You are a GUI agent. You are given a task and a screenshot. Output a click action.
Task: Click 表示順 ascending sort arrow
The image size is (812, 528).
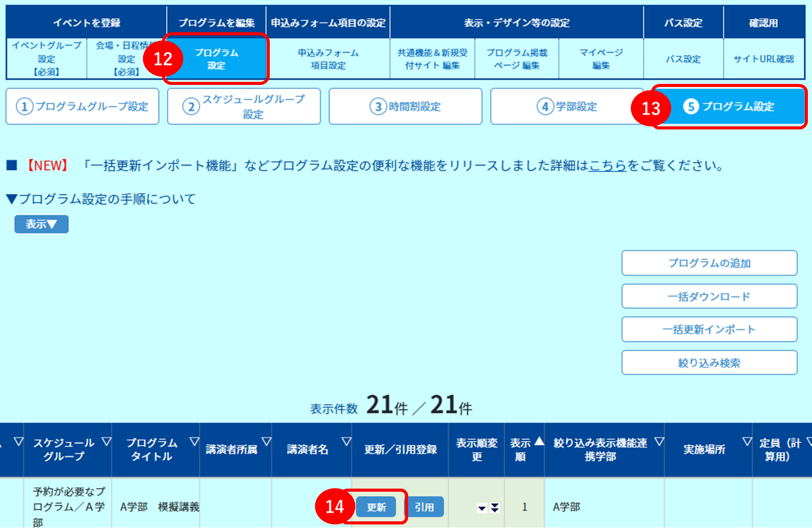tap(539, 442)
